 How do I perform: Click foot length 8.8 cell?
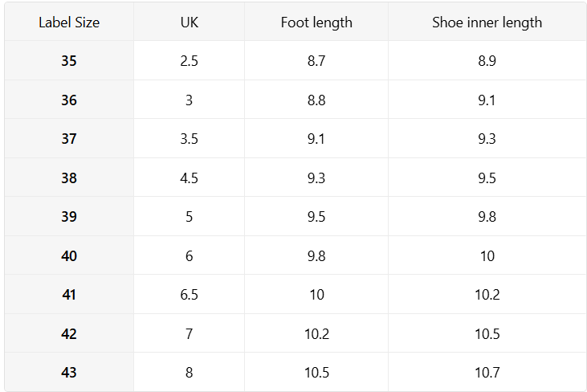316,100
